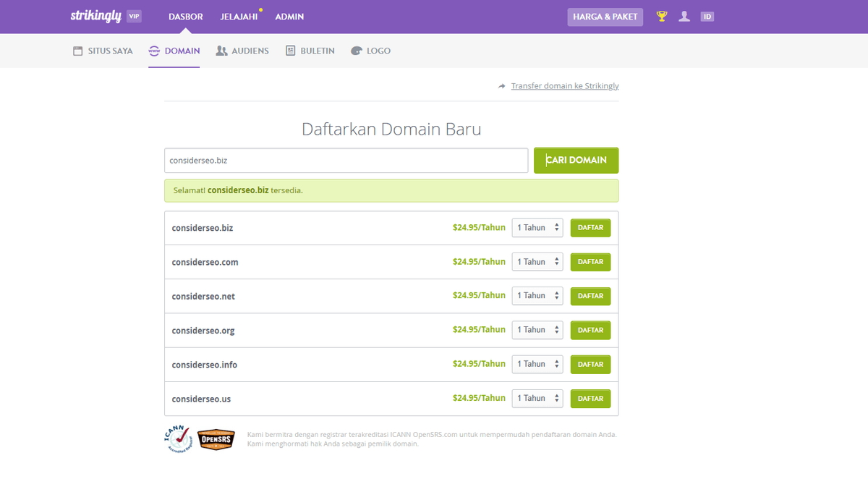Click the Situs Saya window icon

coord(78,51)
